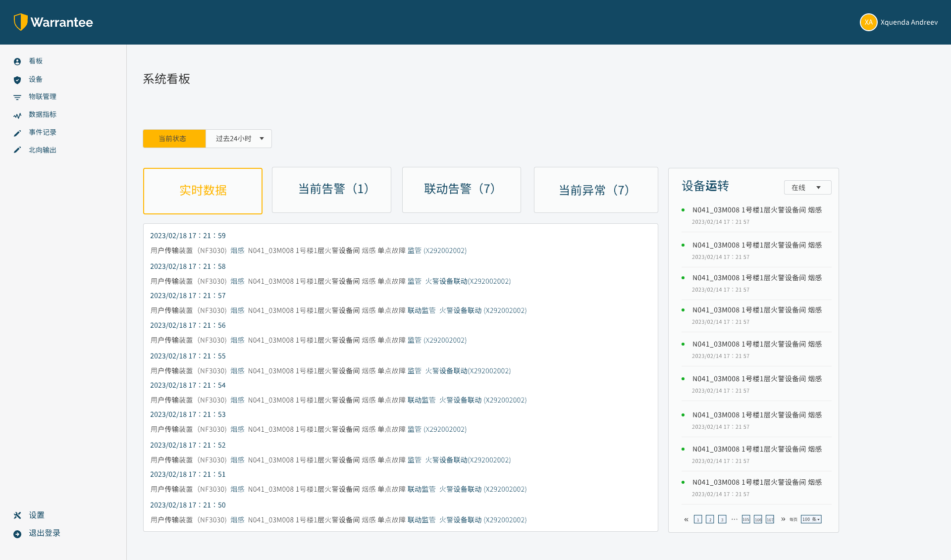Select the 当前异常（7）tab card
The height and width of the screenshot is (560, 951).
coord(596,190)
